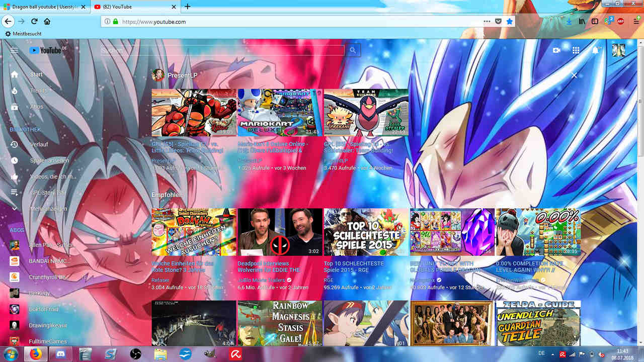Close the (82) YouTube tab

tap(175, 7)
